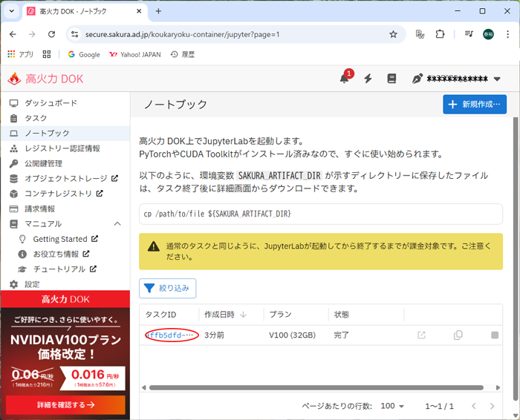Change rows per page from 100
This screenshot has width=520, height=420.
tap(392, 406)
